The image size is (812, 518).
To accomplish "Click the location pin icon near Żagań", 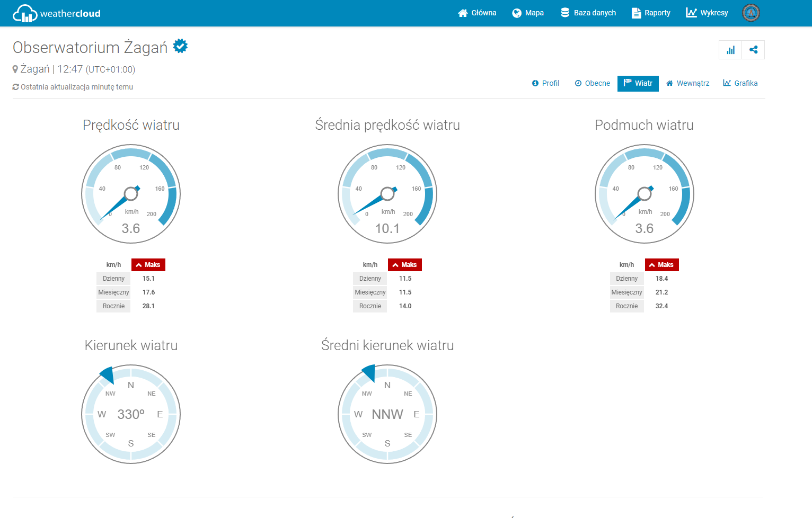I will (x=15, y=69).
